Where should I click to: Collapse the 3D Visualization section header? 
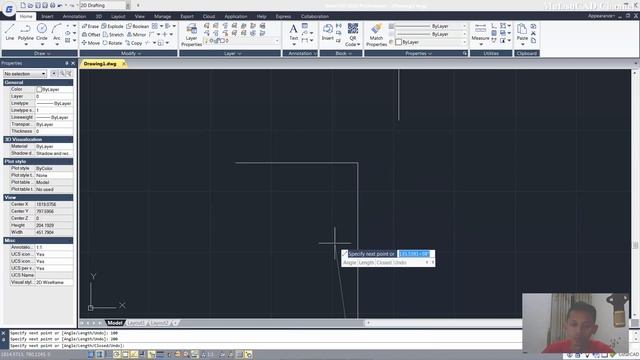pyautogui.click(x=38, y=140)
